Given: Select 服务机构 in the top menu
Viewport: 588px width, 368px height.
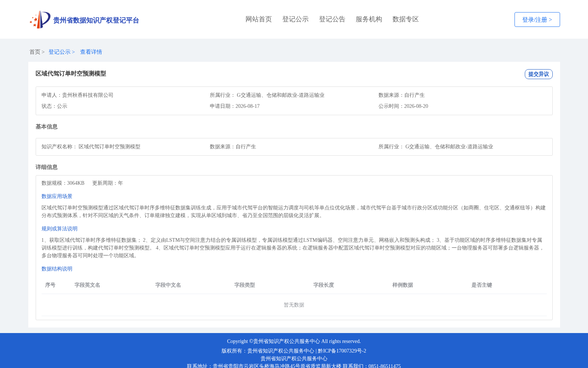Looking at the screenshot, I should [369, 19].
